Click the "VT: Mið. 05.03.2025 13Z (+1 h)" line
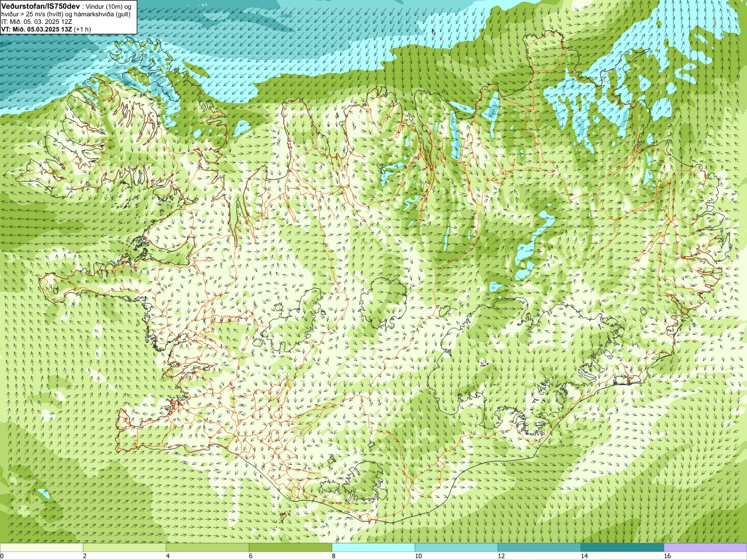Image resolution: width=747 pixels, height=560 pixels. tap(46, 29)
